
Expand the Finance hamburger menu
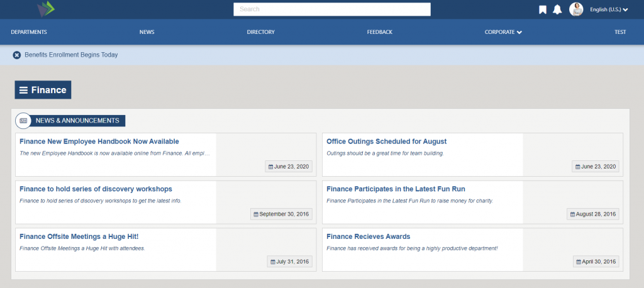point(24,90)
